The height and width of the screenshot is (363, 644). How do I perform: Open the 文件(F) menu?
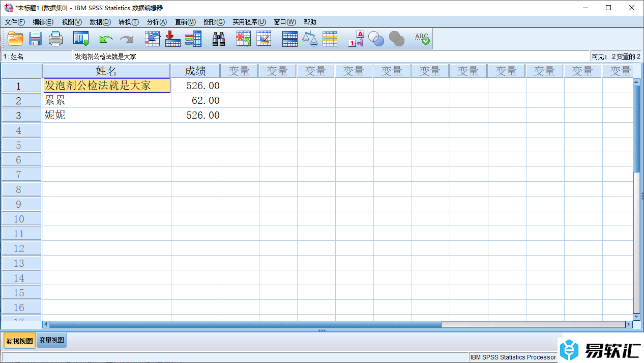[x=15, y=22]
